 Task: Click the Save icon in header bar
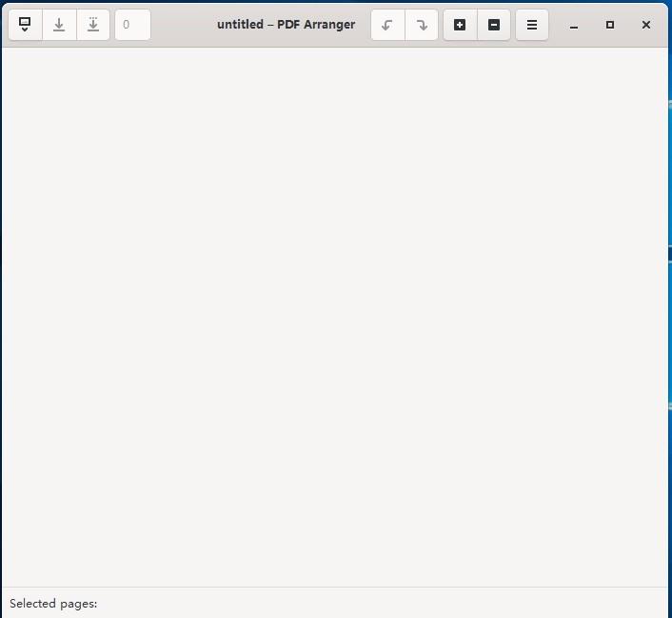pos(59,25)
